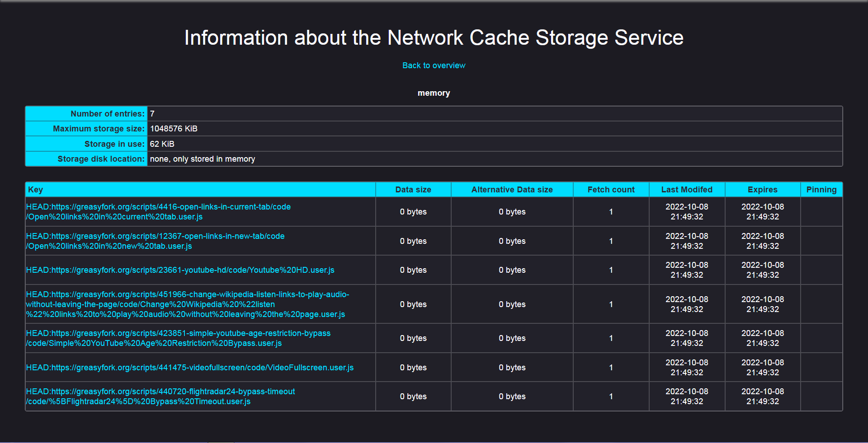Click the Alternative Data size column header
Image resolution: width=868 pixels, height=443 pixels.
point(512,190)
